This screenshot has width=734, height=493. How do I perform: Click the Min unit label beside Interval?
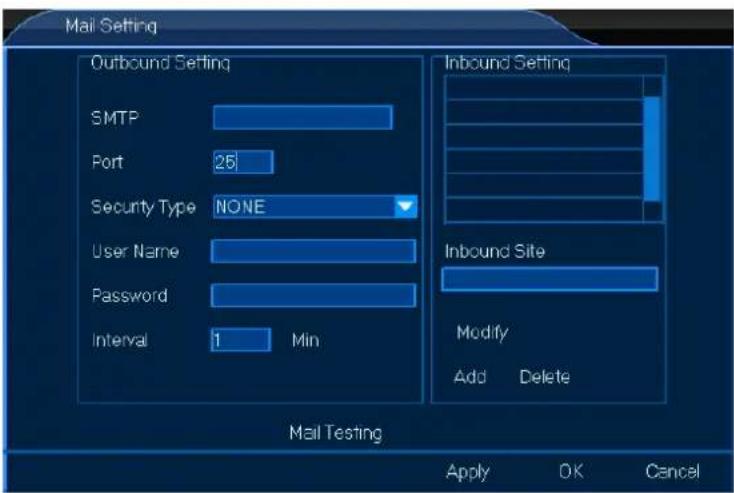(306, 340)
